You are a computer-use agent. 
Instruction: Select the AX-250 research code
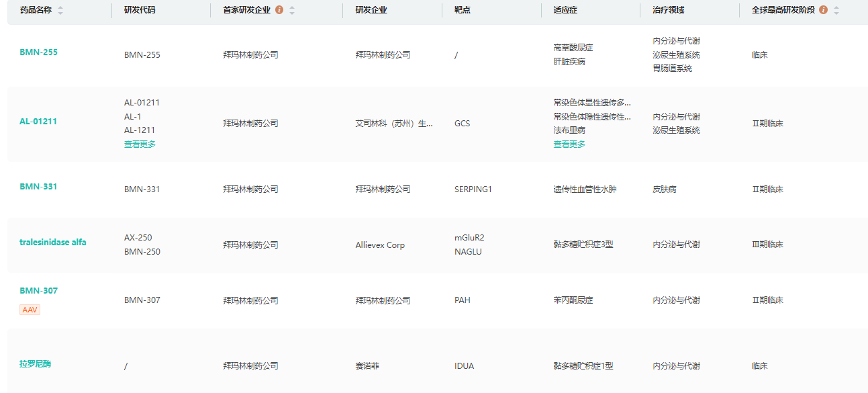pos(138,238)
